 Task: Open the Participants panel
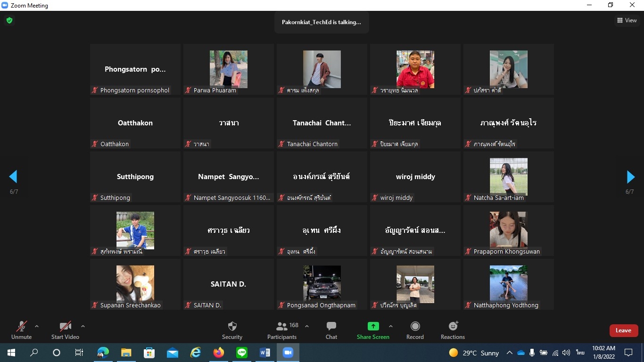tap(282, 330)
